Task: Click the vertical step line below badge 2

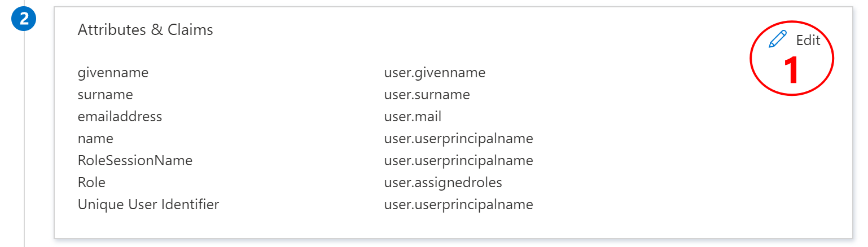Action: [x=24, y=141]
